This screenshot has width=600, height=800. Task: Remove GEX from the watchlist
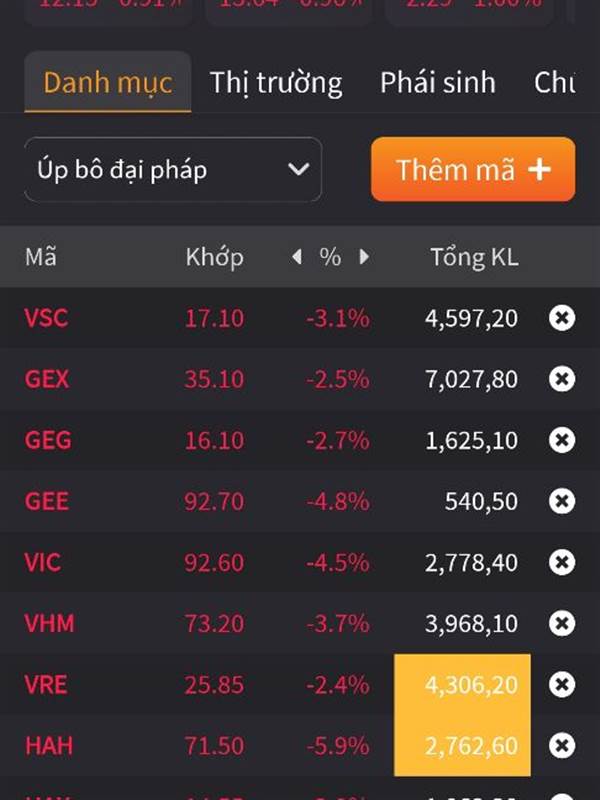(562, 379)
